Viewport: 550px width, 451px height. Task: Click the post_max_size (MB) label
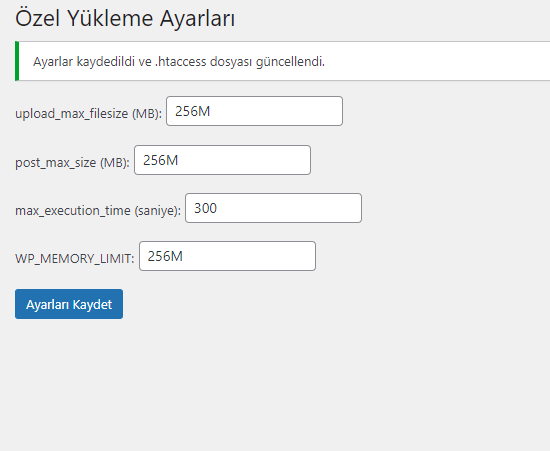tap(72, 162)
